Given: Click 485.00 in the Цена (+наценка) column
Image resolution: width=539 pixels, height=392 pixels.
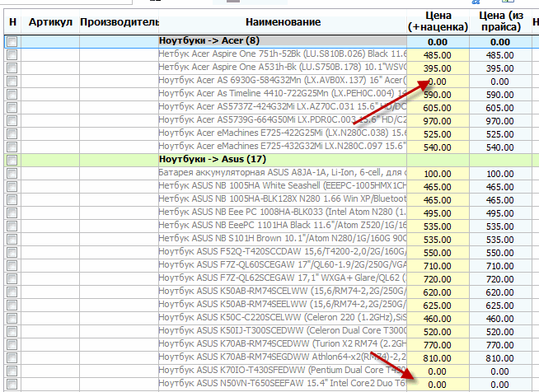Looking at the screenshot, I should point(438,55).
